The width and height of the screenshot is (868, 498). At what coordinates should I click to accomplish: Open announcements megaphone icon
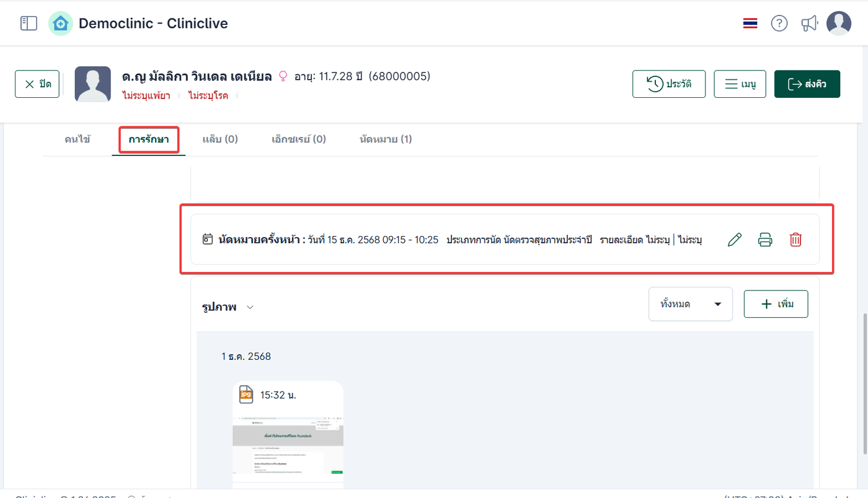click(810, 24)
